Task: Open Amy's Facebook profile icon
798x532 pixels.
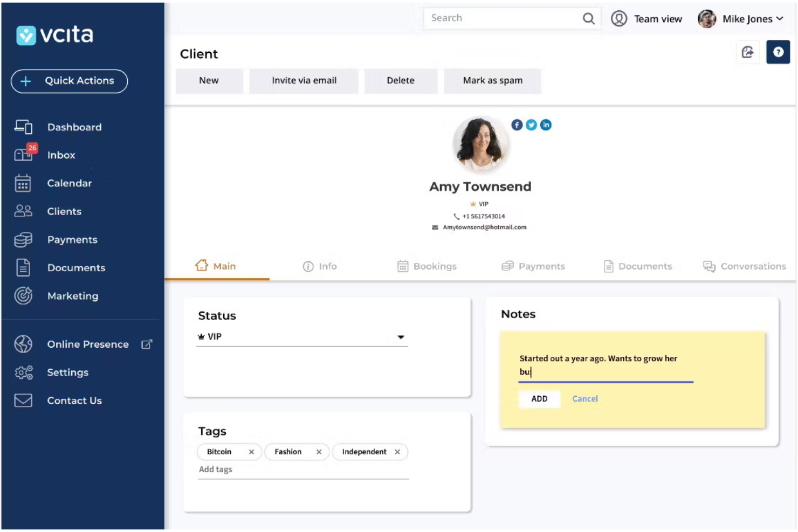Action: coord(517,125)
